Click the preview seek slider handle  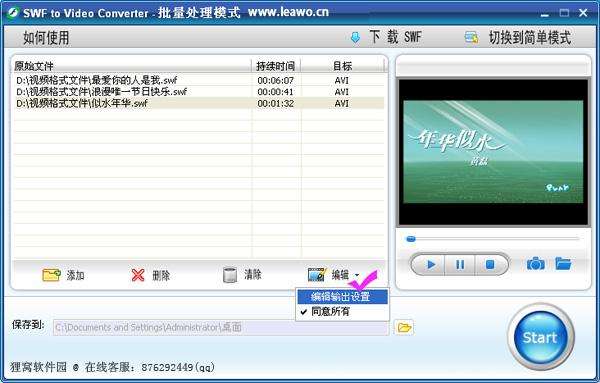pos(411,239)
